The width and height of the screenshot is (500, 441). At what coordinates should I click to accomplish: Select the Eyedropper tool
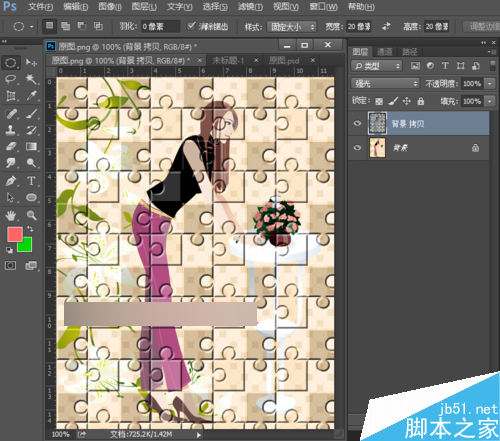point(31,96)
